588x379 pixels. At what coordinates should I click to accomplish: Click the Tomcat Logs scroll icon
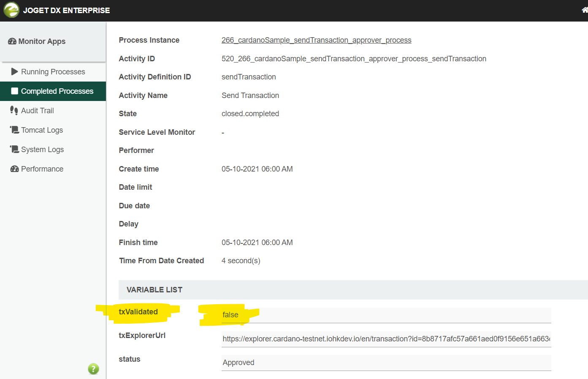pos(14,130)
